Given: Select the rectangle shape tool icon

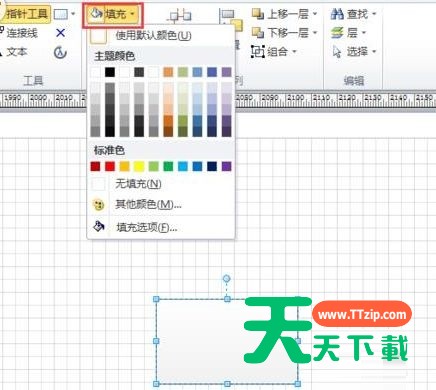Looking at the screenshot, I should coord(61,14).
